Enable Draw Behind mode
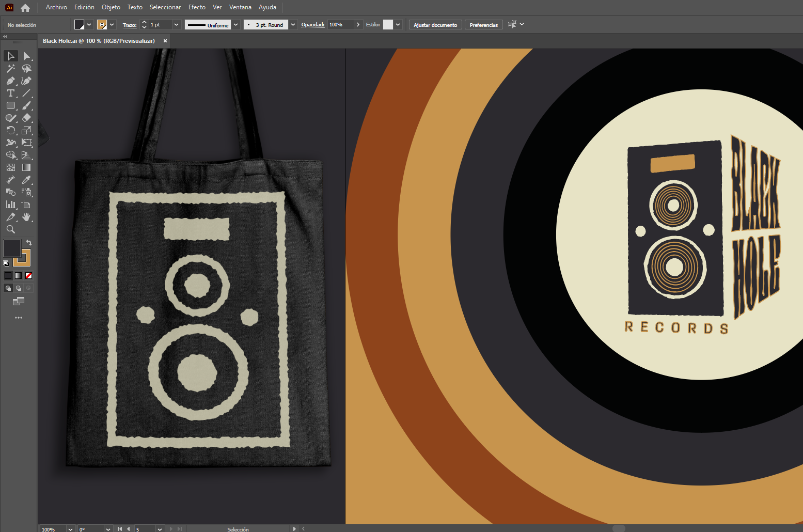The height and width of the screenshot is (532, 803). pos(19,288)
